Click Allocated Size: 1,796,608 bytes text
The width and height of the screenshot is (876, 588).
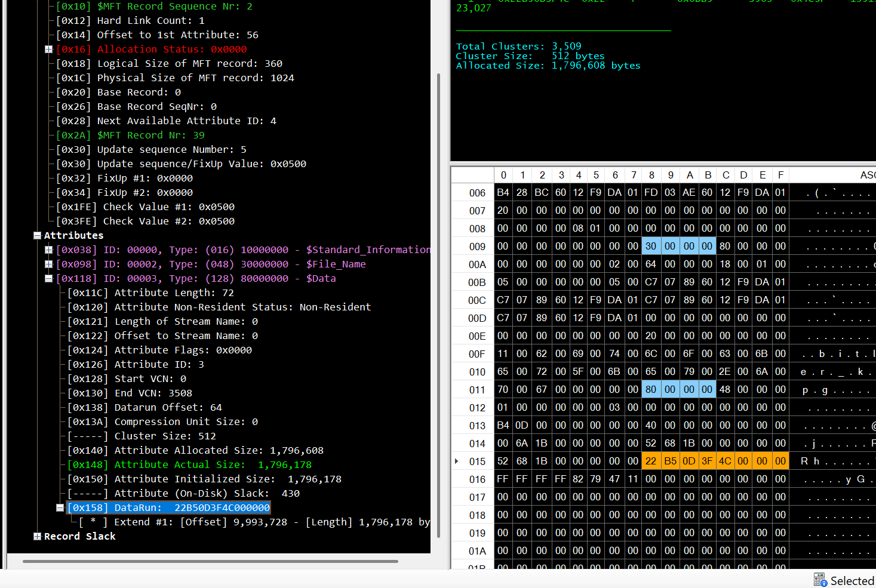pos(548,66)
